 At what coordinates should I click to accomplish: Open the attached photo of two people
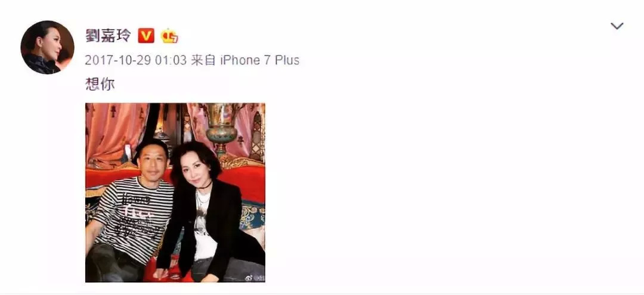(175, 192)
